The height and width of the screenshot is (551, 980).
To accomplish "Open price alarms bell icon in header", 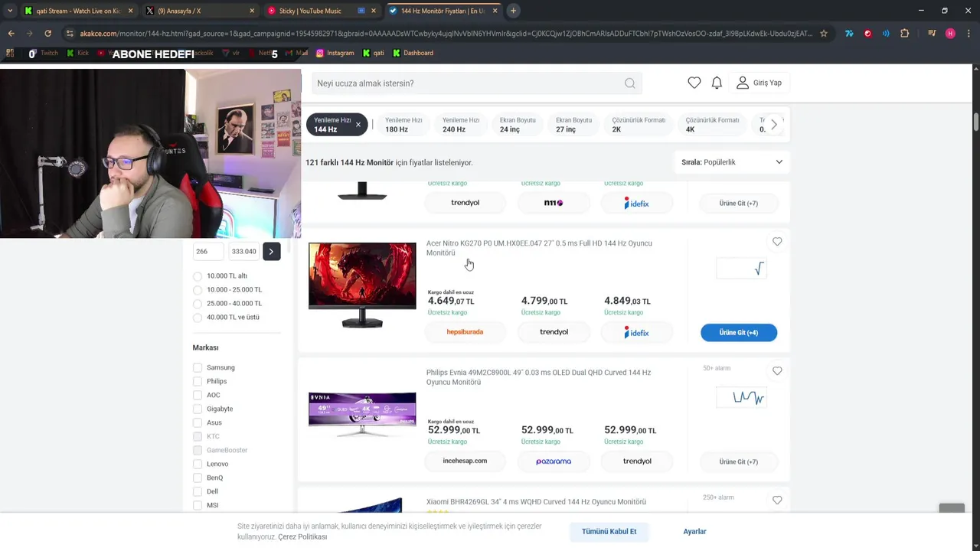I will tap(717, 83).
